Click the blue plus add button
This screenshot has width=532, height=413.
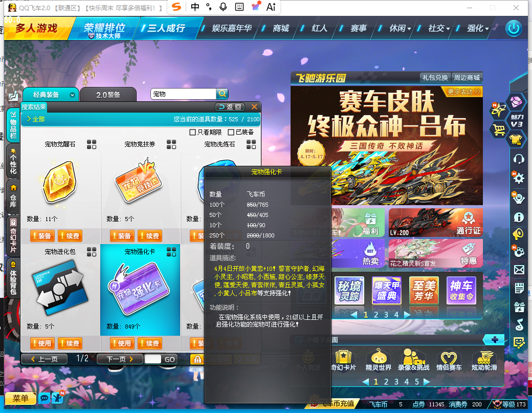point(494,340)
